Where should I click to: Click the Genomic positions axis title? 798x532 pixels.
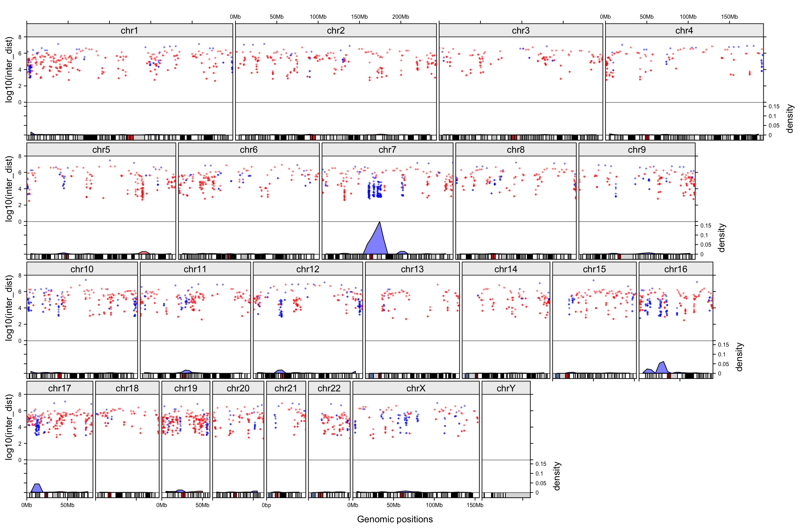[x=395, y=519]
